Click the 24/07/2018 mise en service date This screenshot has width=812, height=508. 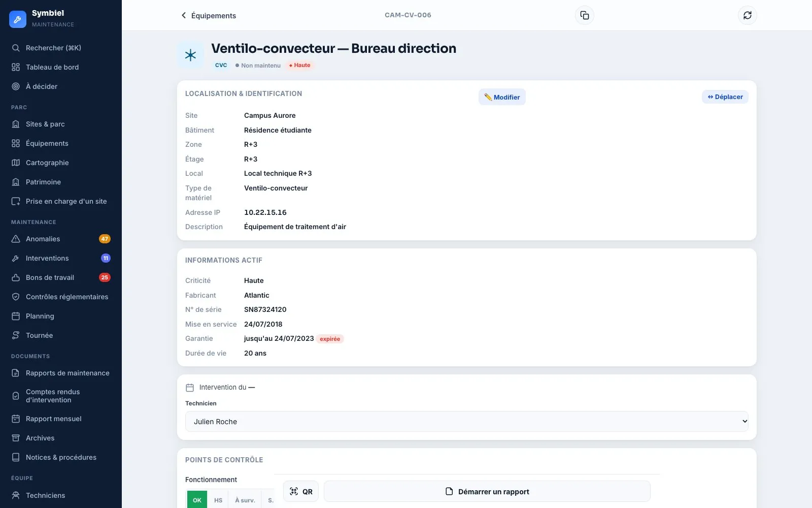(x=263, y=324)
